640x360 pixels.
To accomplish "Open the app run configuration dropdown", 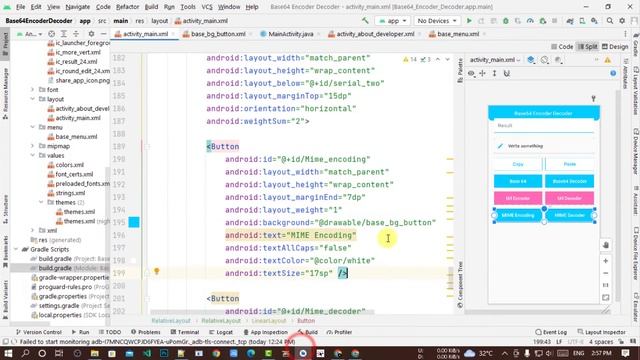I will 392,21.
